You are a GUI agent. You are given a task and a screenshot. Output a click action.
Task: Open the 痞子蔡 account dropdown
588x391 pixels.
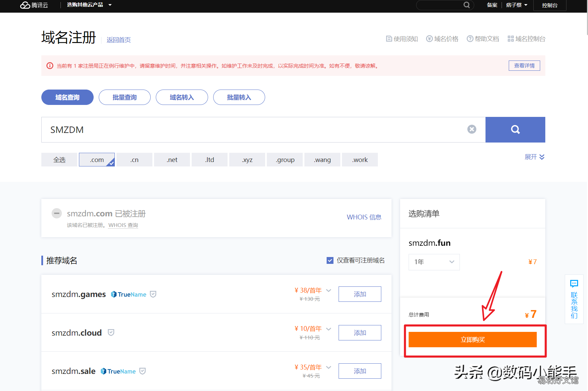pos(517,5)
